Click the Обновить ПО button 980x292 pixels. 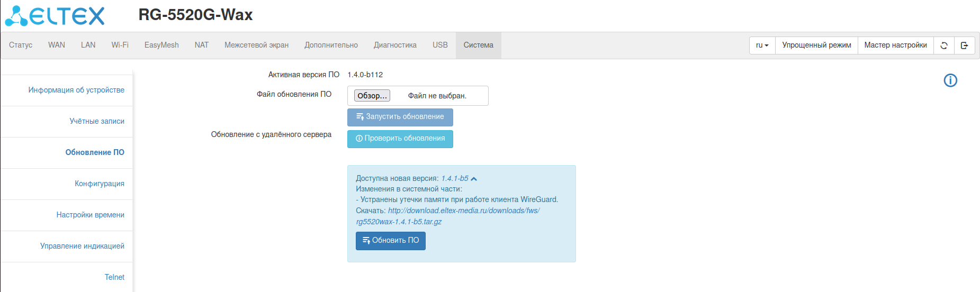click(x=391, y=241)
